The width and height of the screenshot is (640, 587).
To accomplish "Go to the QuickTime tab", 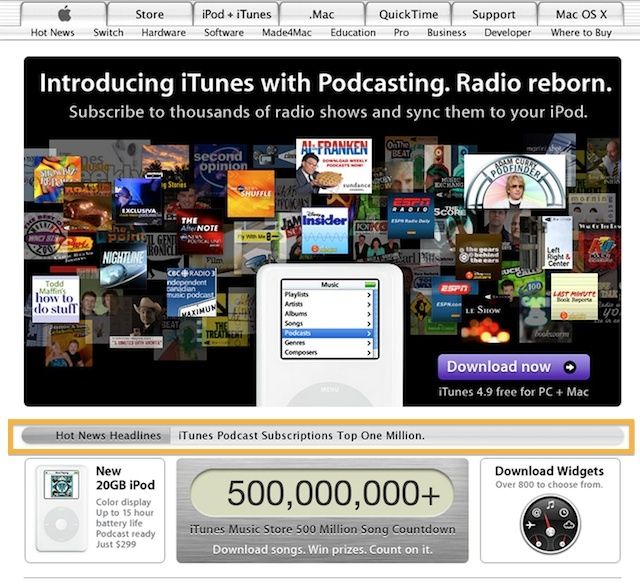I will click(407, 14).
